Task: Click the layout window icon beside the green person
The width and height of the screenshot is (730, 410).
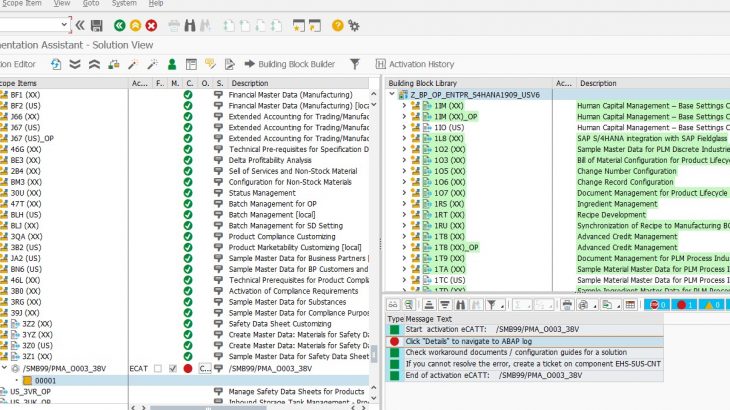Action: [191, 64]
